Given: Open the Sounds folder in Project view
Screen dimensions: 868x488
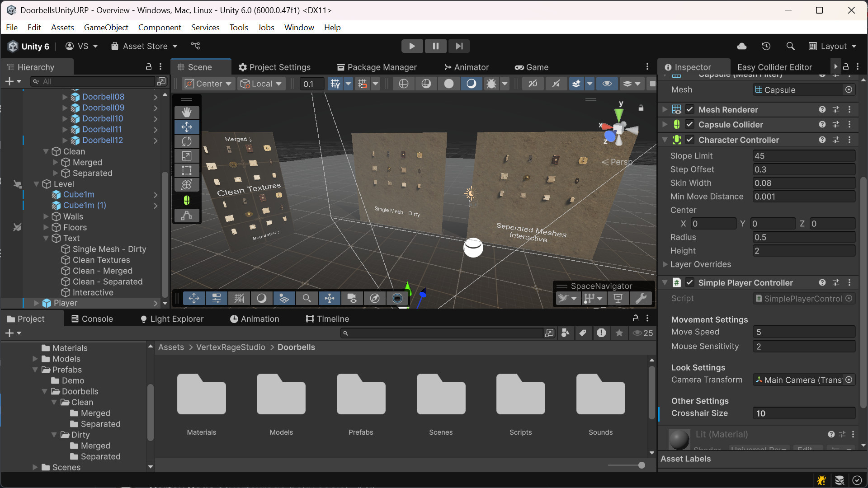Looking at the screenshot, I should [600, 394].
